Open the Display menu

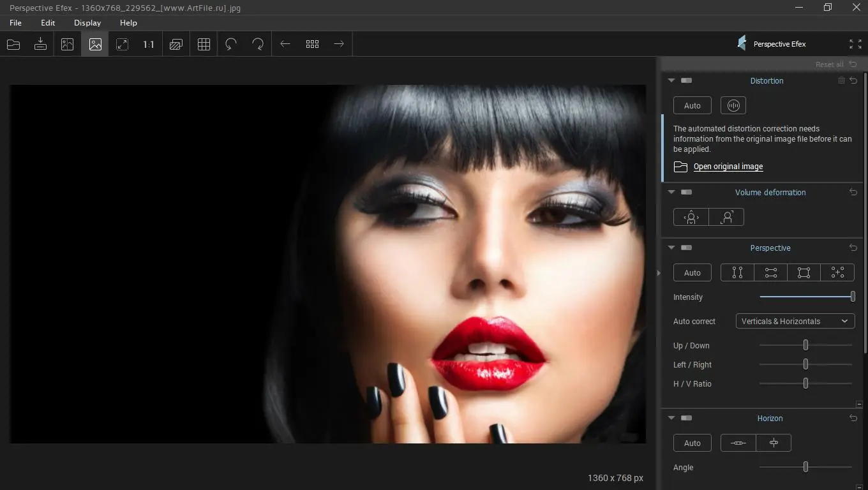click(87, 22)
